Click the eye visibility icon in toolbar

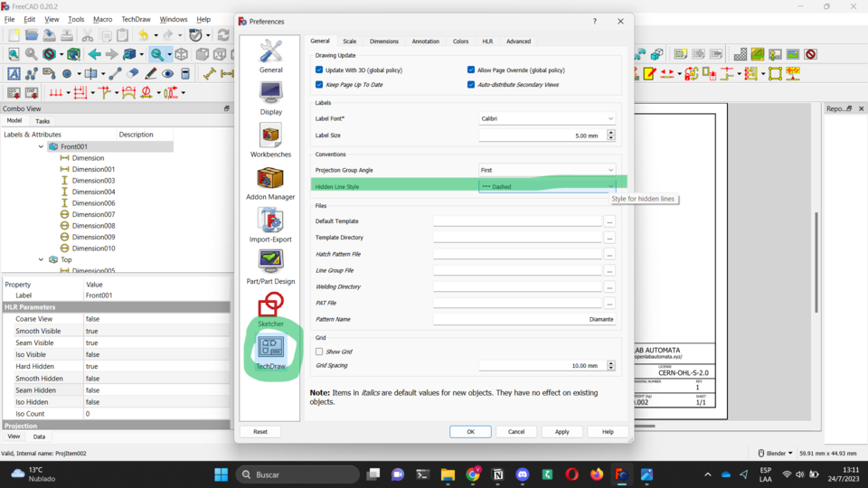[x=168, y=73]
